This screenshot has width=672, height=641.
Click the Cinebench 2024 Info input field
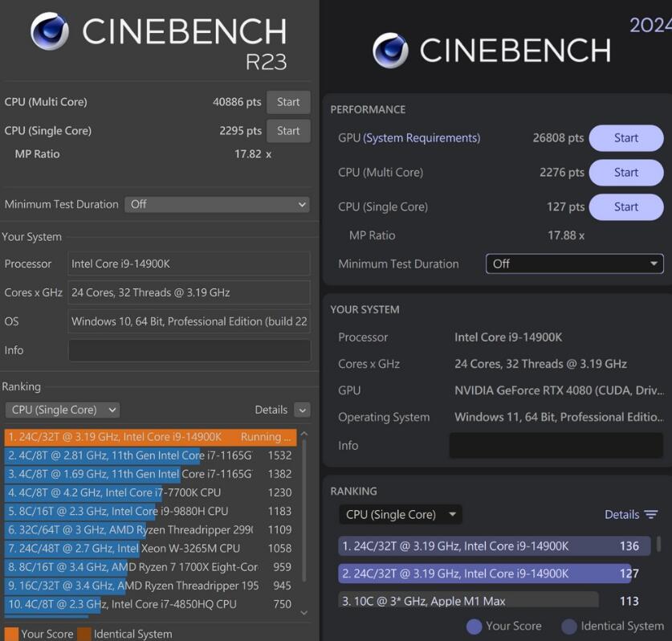coord(556,446)
